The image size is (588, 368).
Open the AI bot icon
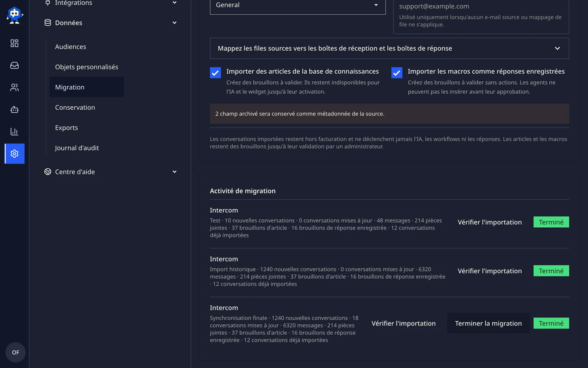point(15,110)
